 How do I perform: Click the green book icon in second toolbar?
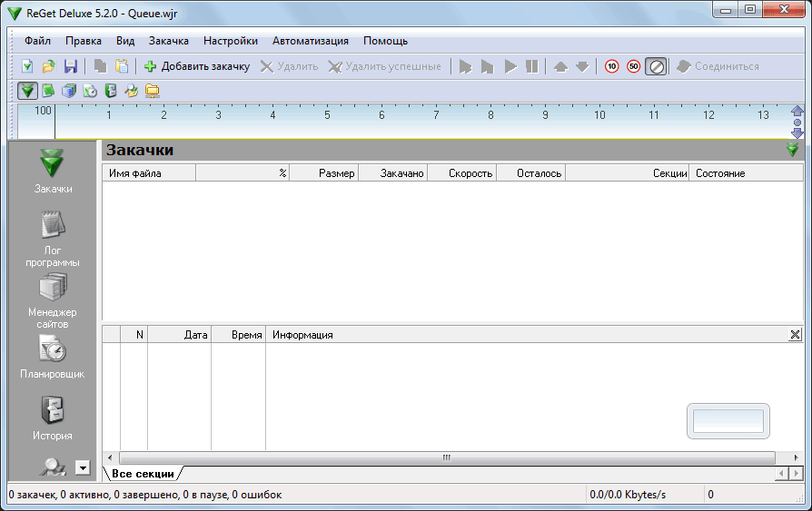pos(48,91)
